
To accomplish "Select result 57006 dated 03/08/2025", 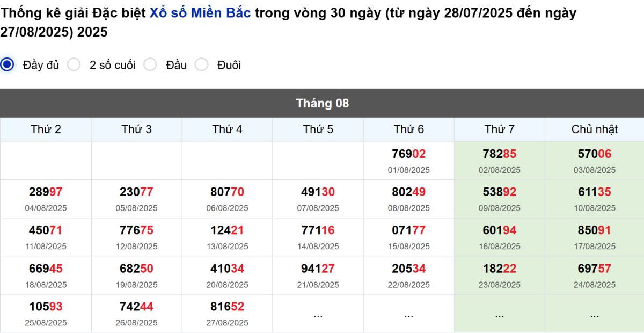I will tap(594, 154).
